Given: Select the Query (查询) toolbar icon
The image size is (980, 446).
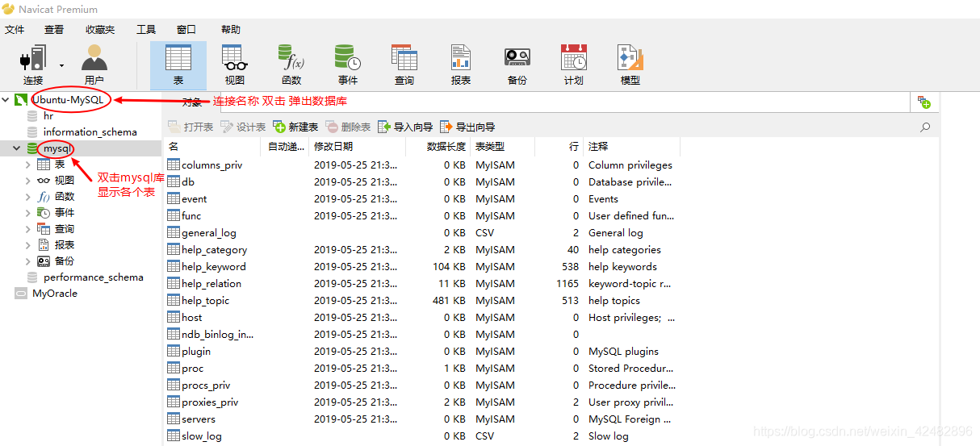Looking at the screenshot, I should point(404,66).
